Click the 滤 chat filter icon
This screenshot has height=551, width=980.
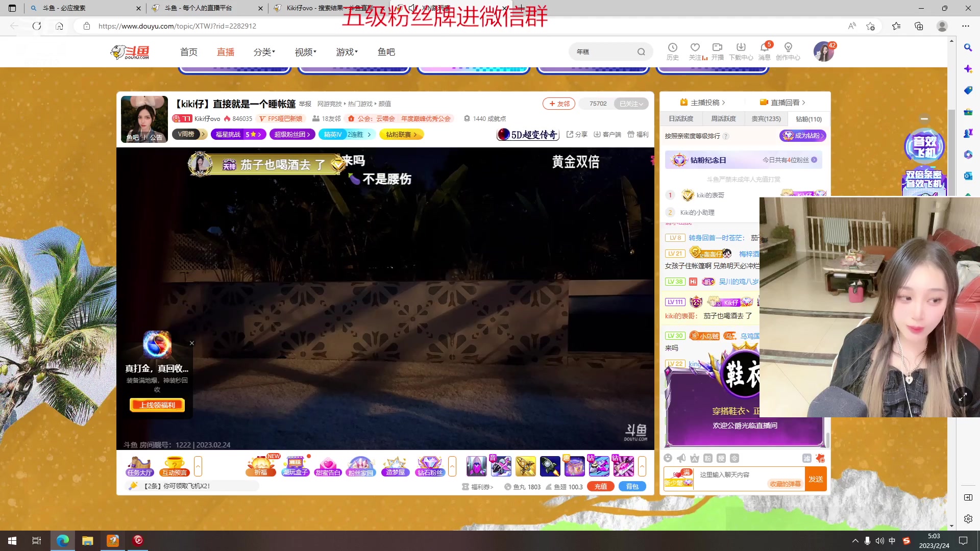tap(806, 458)
